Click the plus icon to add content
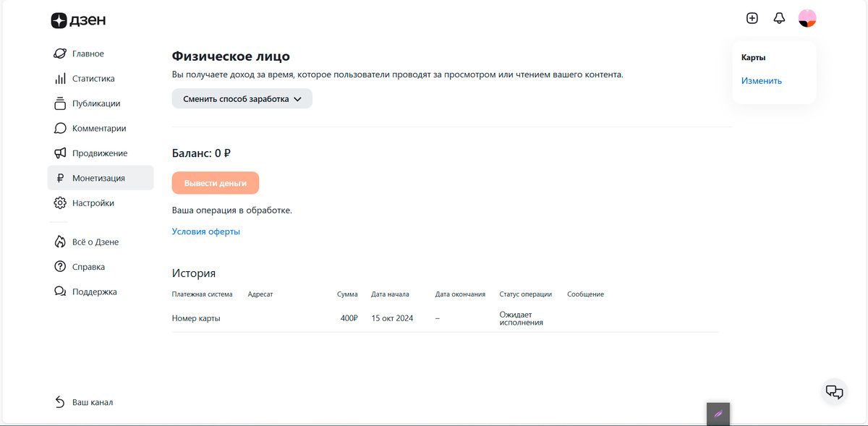Image resolution: width=868 pixels, height=426 pixels. 752,17
